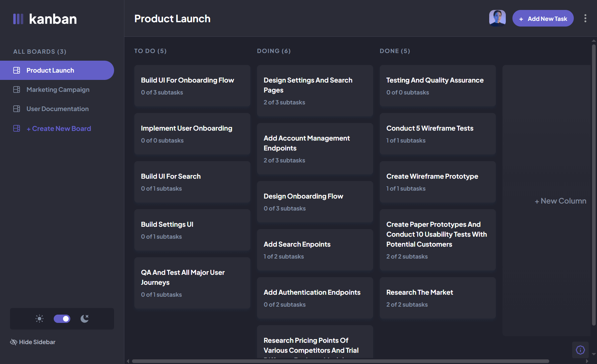The height and width of the screenshot is (364, 597).
Task: Click Create New Board in sidebar
Action: tap(58, 128)
